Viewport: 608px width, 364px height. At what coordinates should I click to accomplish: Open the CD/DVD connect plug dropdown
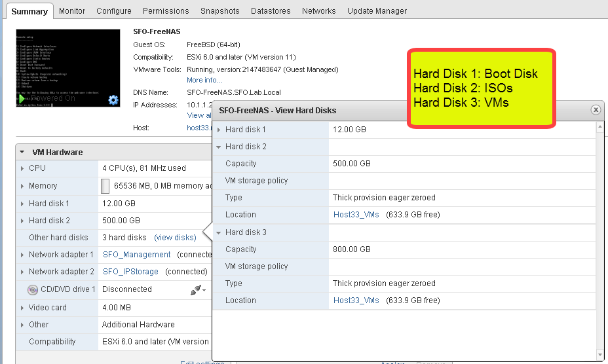(198, 290)
